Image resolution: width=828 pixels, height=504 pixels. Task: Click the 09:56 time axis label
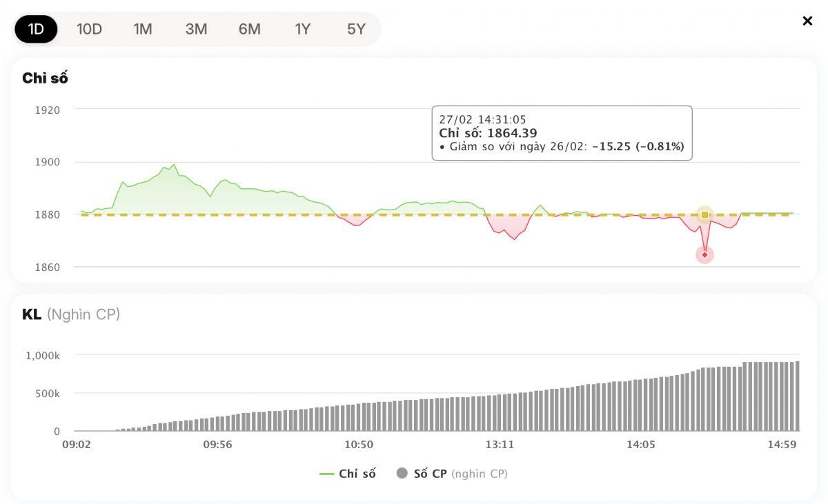click(217, 445)
